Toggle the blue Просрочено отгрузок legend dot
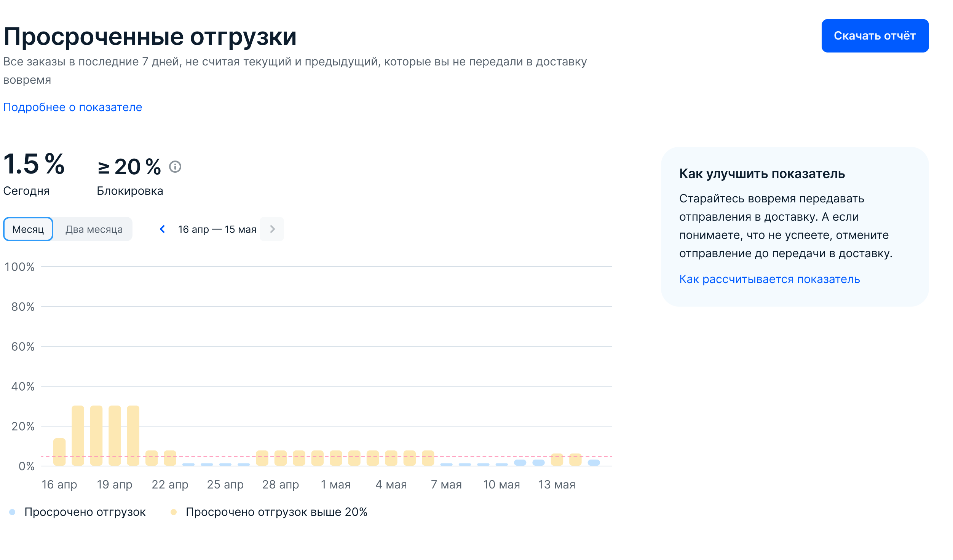 (x=12, y=512)
